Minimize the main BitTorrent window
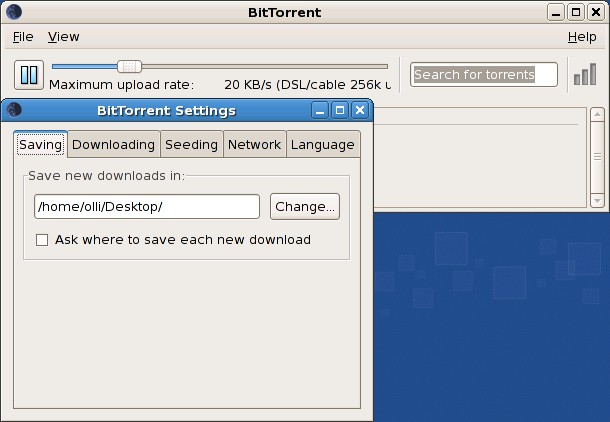 (556, 12)
